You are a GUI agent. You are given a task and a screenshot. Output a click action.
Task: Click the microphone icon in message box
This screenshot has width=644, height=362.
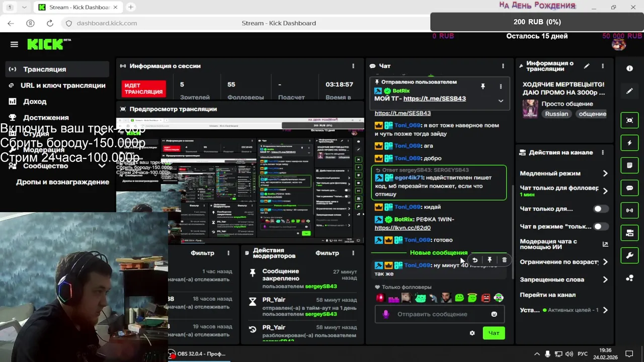(386, 314)
